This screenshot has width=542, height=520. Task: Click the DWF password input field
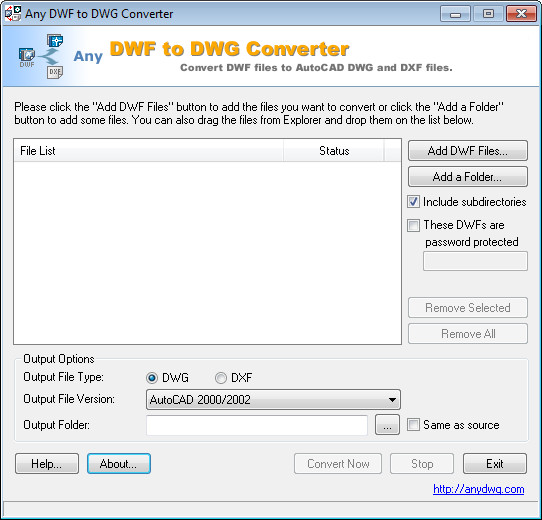tap(475, 261)
